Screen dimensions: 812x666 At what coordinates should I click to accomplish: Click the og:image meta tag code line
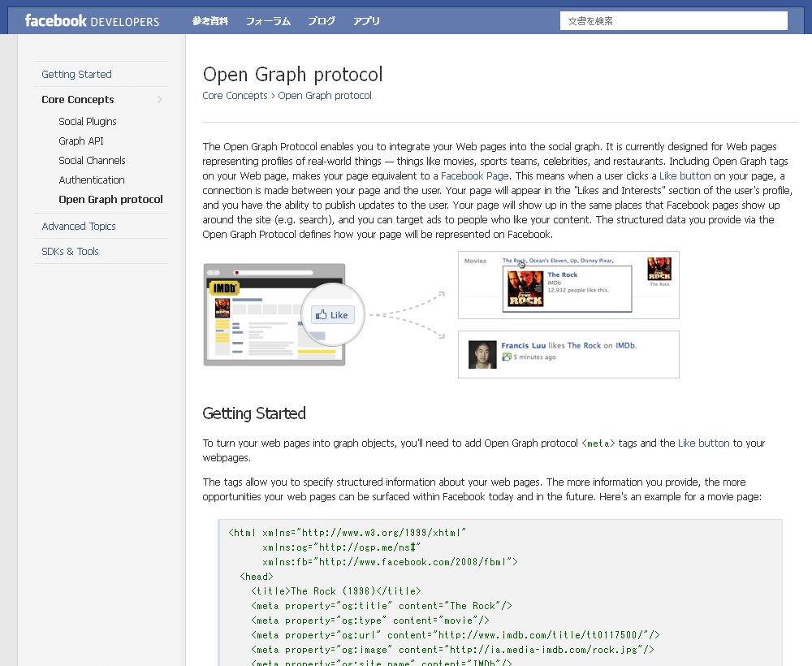click(x=452, y=650)
